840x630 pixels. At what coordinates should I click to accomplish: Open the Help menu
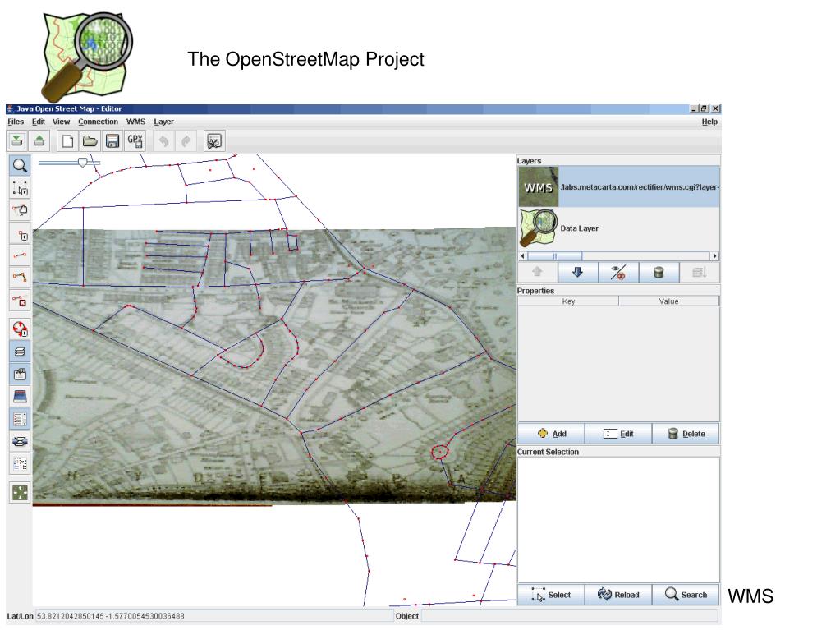[709, 122]
